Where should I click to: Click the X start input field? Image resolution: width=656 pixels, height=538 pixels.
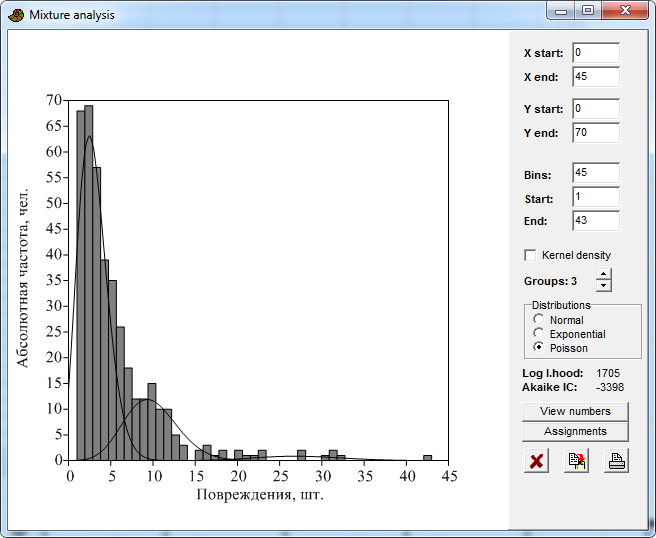coord(595,53)
